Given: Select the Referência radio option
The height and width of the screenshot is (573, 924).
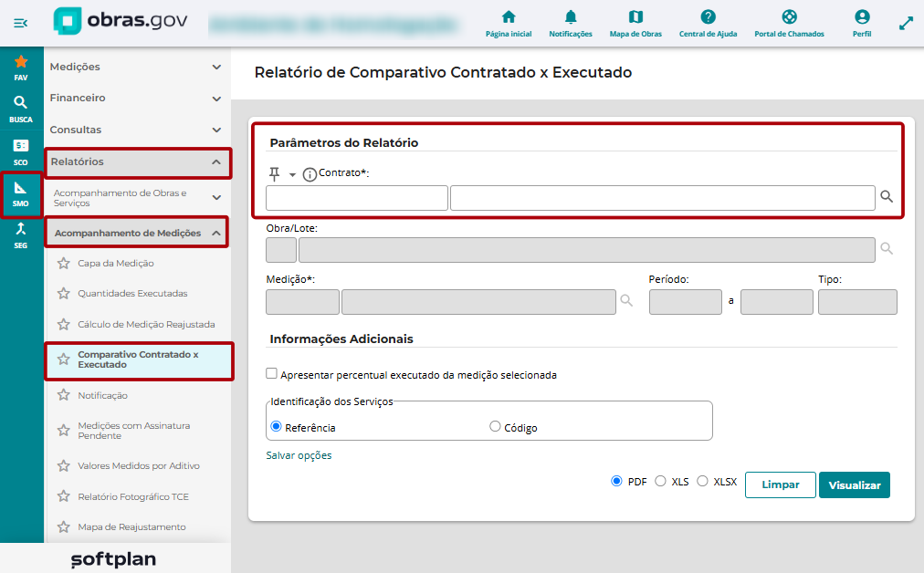Looking at the screenshot, I should 276,426.
